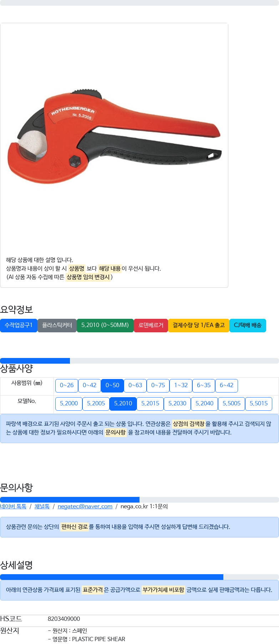
Task: Click the 플라스틱커터 gray tag
Action: pos(57,326)
